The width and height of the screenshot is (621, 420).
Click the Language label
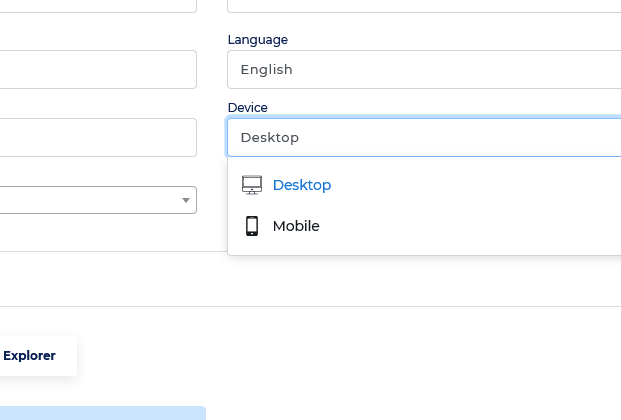(258, 40)
